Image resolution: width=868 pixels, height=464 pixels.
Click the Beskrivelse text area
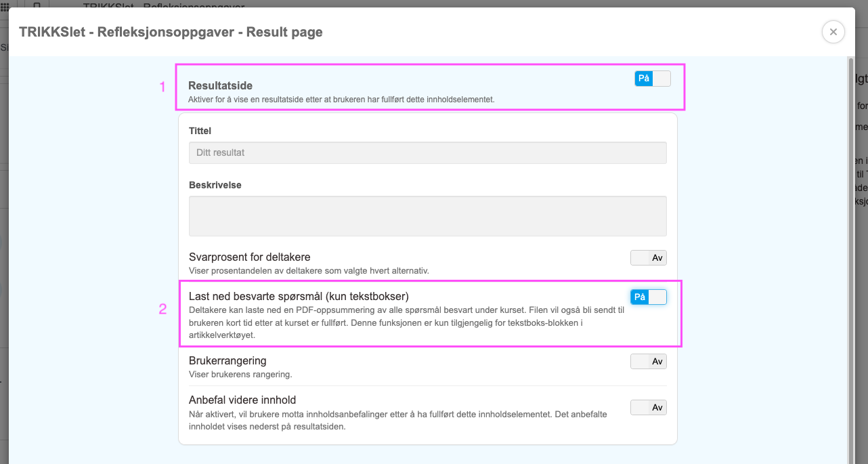pyautogui.click(x=428, y=216)
